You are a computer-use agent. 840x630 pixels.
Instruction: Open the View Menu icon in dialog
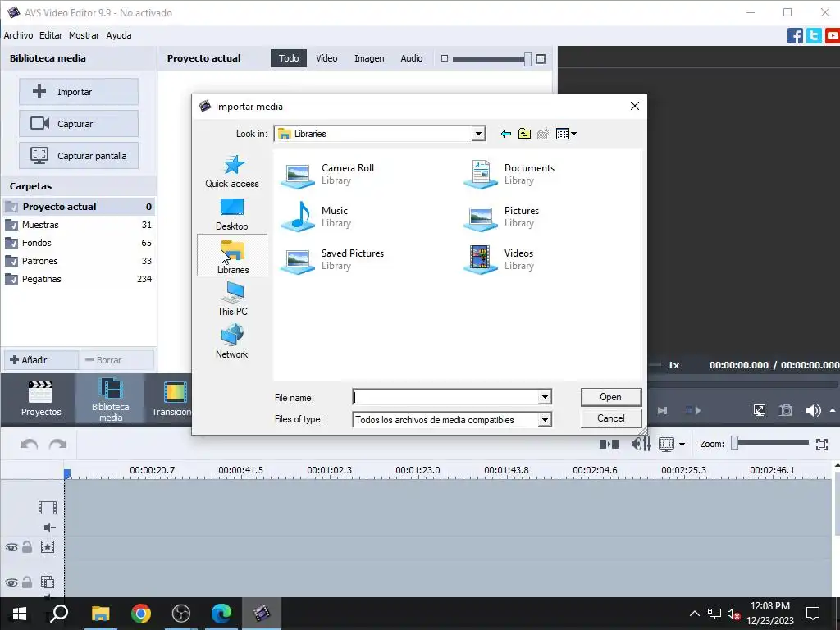click(x=566, y=134)
